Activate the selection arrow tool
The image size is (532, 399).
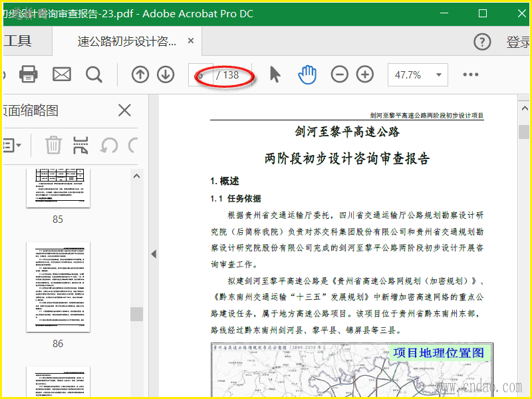pos(275,74)
